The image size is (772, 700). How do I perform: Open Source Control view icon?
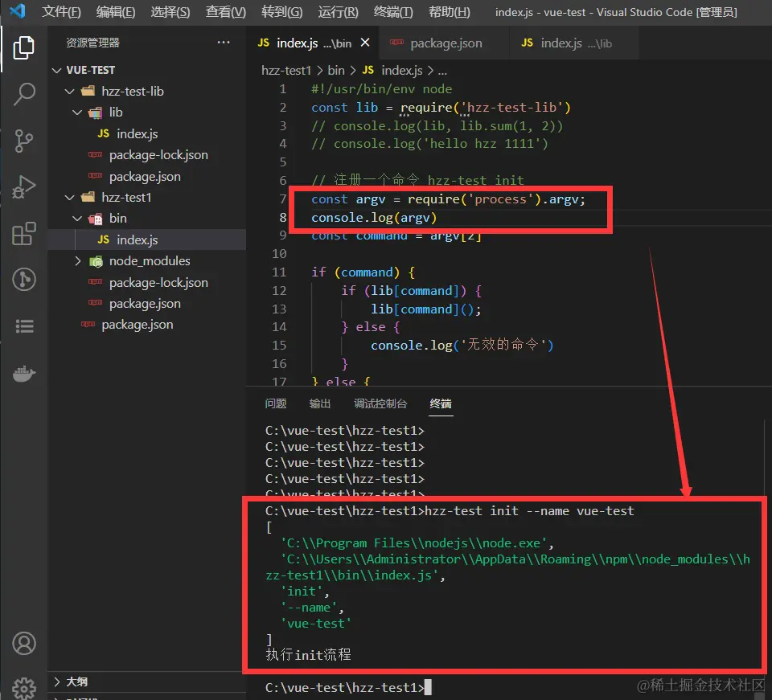pyautogui.click(x=23, y=141)
